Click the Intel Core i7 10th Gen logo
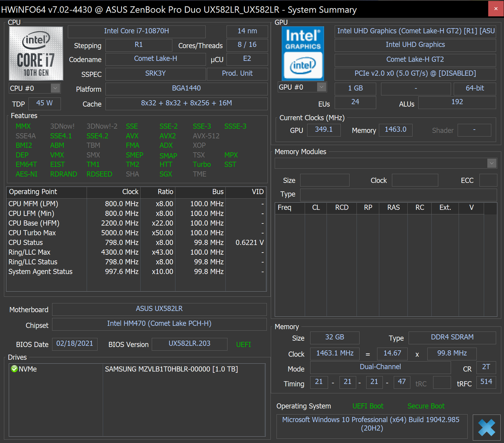This screenshot has width=504, height=443. 36,53
